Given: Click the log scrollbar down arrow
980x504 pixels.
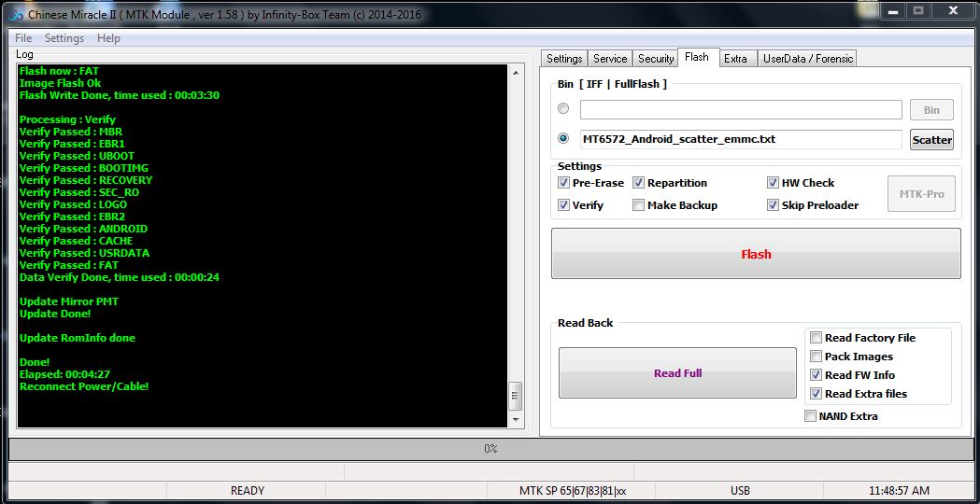Looking at the screenshot, I should tap(516, 420).
